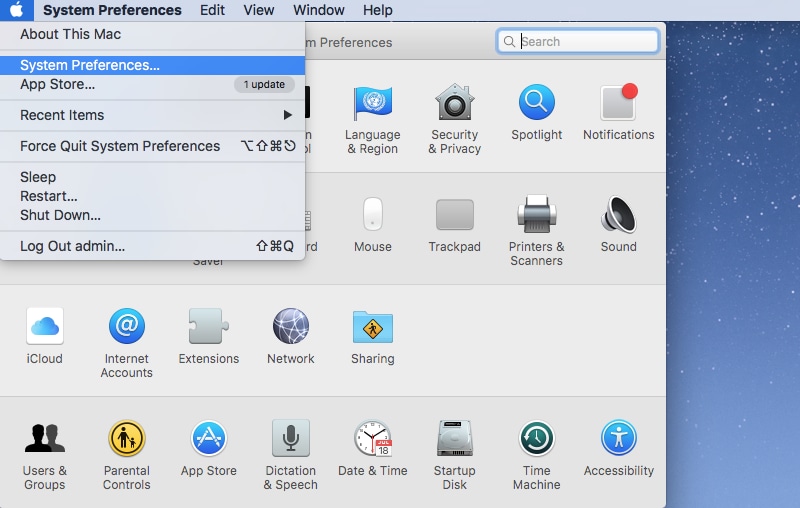Select Shut Down… from Apple menu
Screen dimensions: 800x508
point(153,215)
